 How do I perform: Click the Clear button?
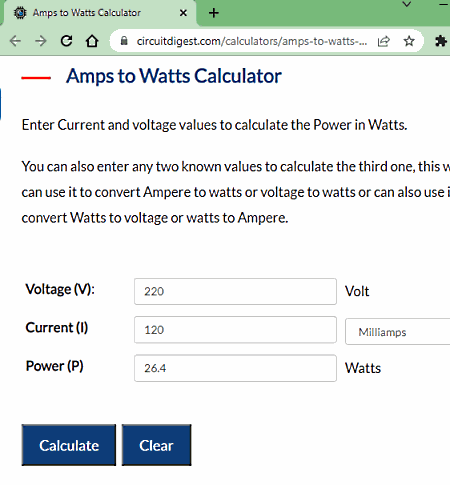click(x=156, y=445)
